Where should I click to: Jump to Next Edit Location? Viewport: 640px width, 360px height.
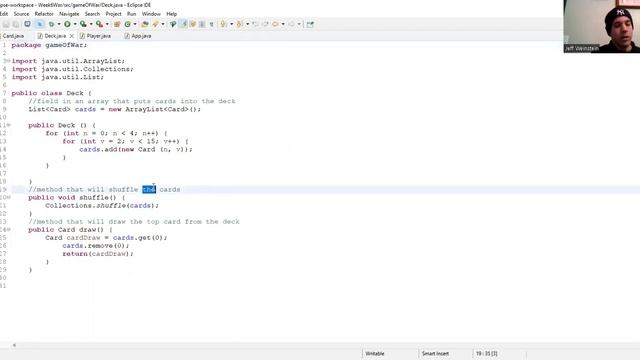point(265,24)
